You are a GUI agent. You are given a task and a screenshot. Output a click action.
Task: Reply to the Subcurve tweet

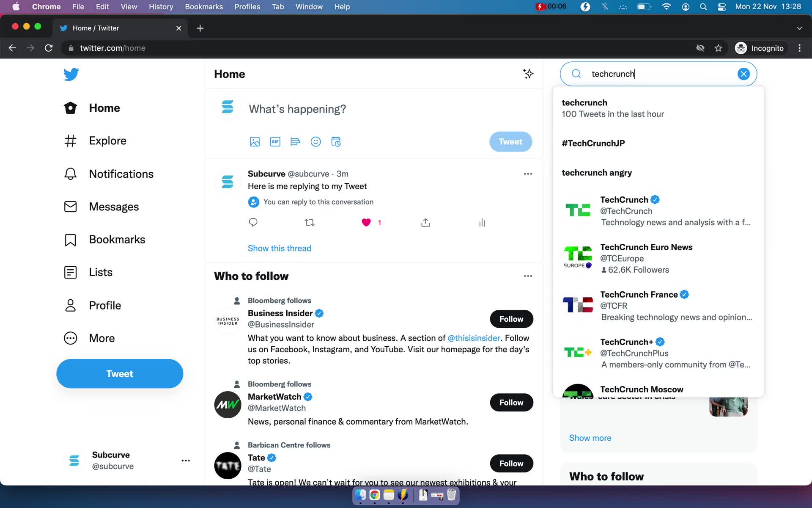253,222
